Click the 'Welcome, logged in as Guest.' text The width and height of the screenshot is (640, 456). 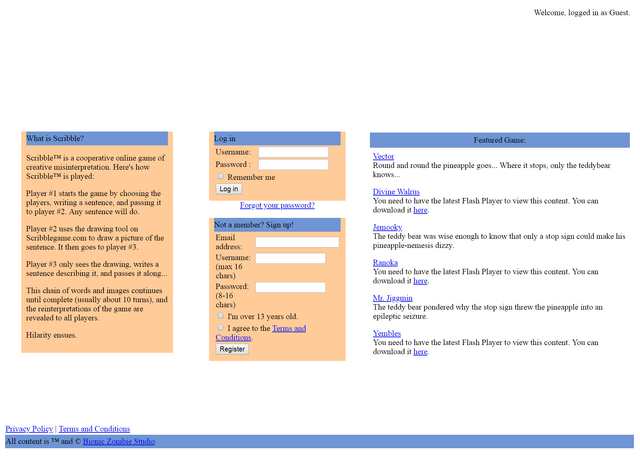point(582,13)
